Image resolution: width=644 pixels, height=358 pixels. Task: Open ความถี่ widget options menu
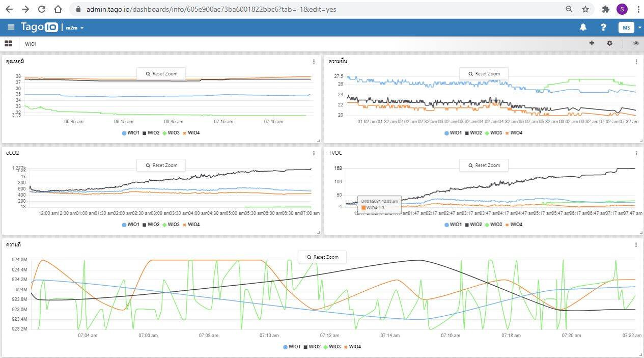pos(636,245)
